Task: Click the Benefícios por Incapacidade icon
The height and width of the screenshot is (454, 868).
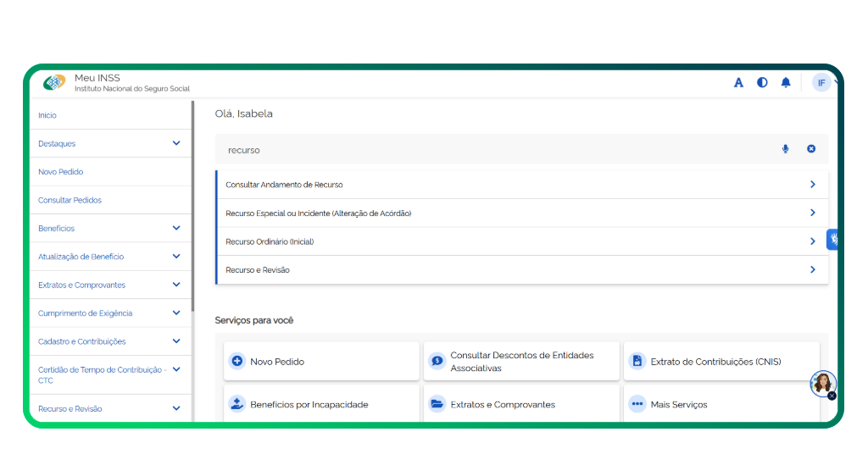Action: pyautogui.click(x=237, y=404)
